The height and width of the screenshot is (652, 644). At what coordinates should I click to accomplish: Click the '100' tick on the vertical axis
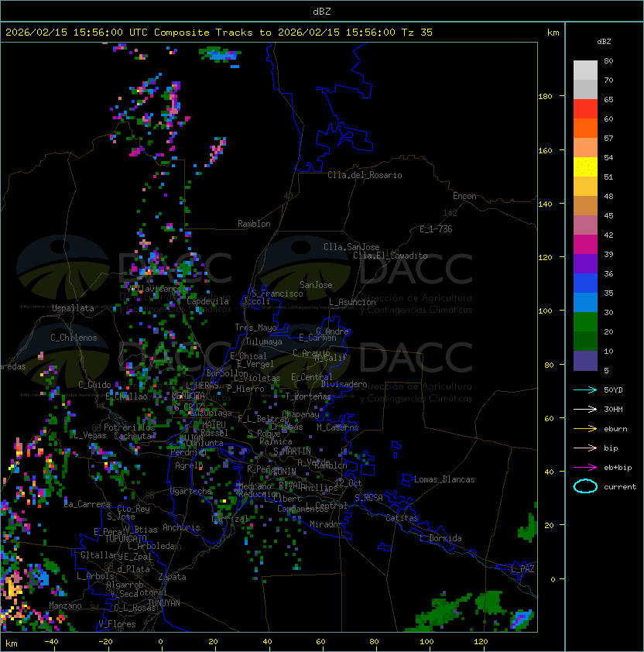(545, 311)
